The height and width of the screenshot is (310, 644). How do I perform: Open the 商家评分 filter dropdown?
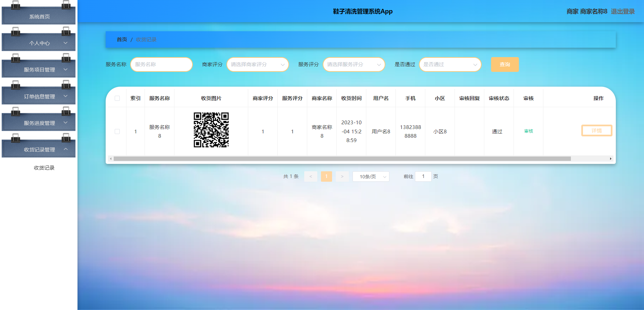coord(257,64)
